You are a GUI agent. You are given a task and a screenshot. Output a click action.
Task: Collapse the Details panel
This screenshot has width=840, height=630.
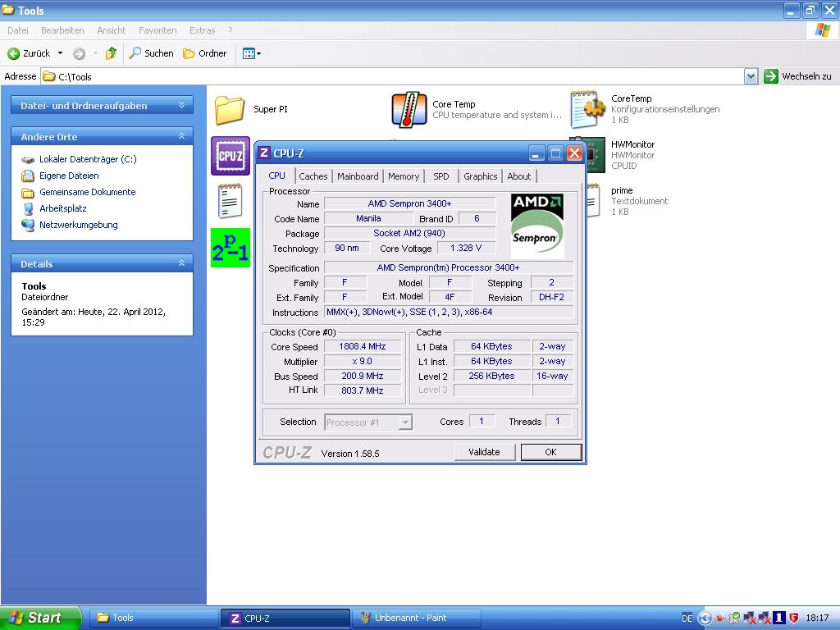tap(181, 263)
